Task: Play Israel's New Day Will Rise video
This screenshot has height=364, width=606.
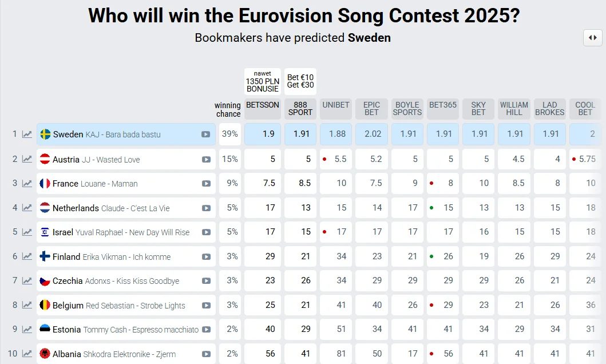Action: tap(206, 232)
